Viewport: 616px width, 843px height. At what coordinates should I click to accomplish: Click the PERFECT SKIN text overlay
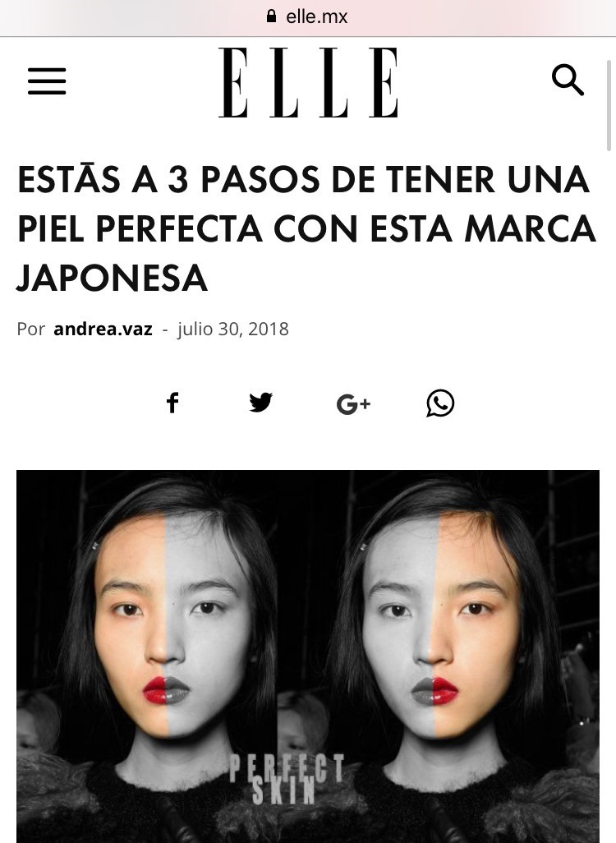coord(287,779)
